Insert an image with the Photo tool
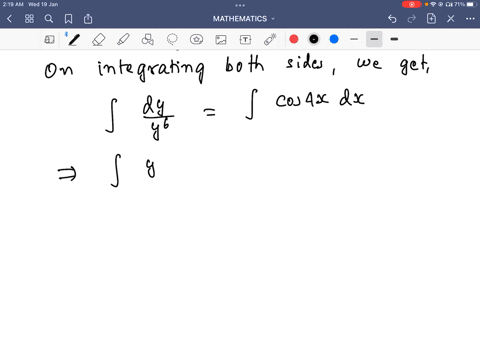480x360 pixels. 221,40
